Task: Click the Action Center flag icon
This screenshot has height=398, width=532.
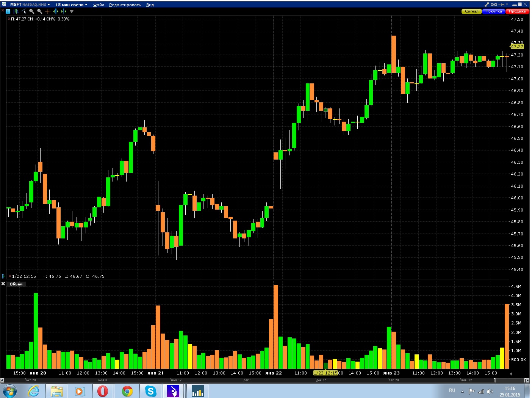Action: coord(471,391)
